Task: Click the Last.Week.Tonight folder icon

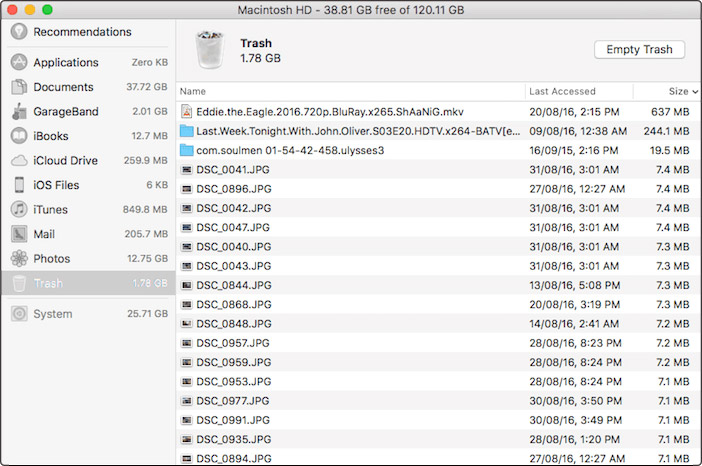Action: (187, 131)
